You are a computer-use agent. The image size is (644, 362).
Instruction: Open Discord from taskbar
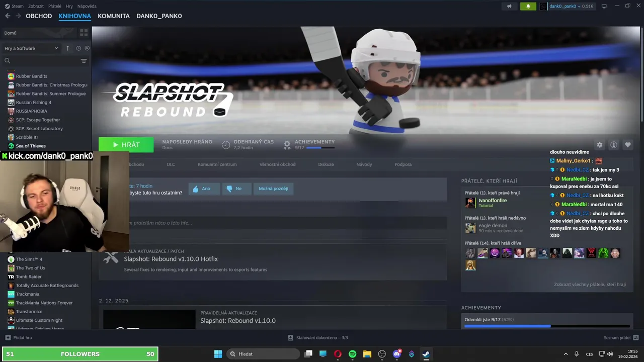coord(396,354)
